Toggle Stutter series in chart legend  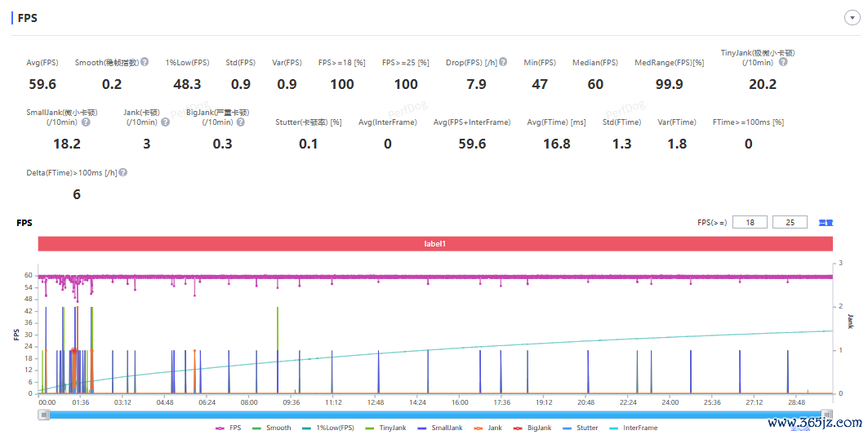tap(580, 428)
